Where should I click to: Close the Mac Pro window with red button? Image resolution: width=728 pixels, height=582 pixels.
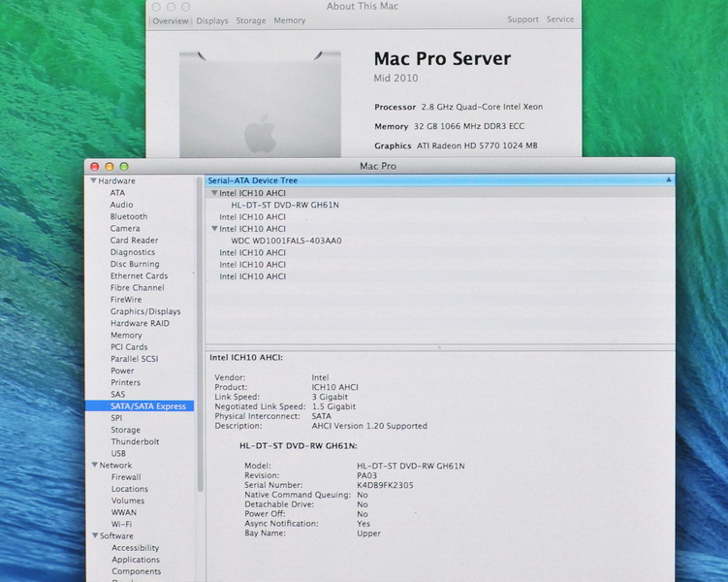click(95, 166)
